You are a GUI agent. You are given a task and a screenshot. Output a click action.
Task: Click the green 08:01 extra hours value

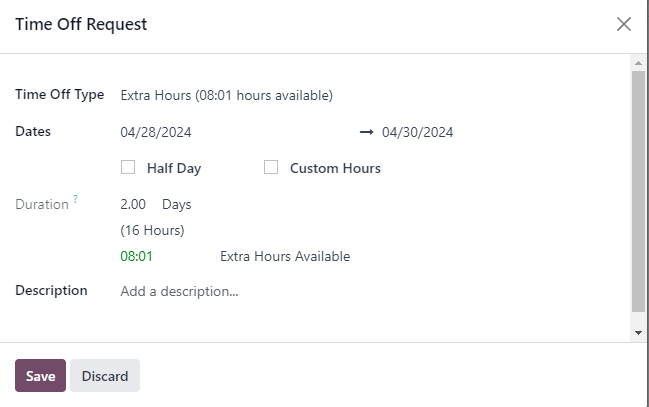(136, 256)
